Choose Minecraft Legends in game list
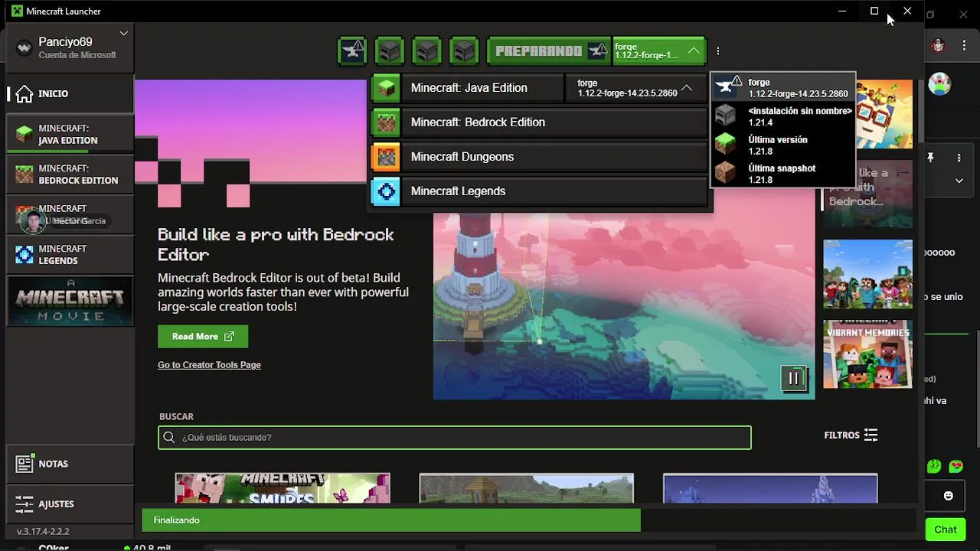The width and height of the screenshot is (980, 551). pyautogui.click(x=538, y=191)
